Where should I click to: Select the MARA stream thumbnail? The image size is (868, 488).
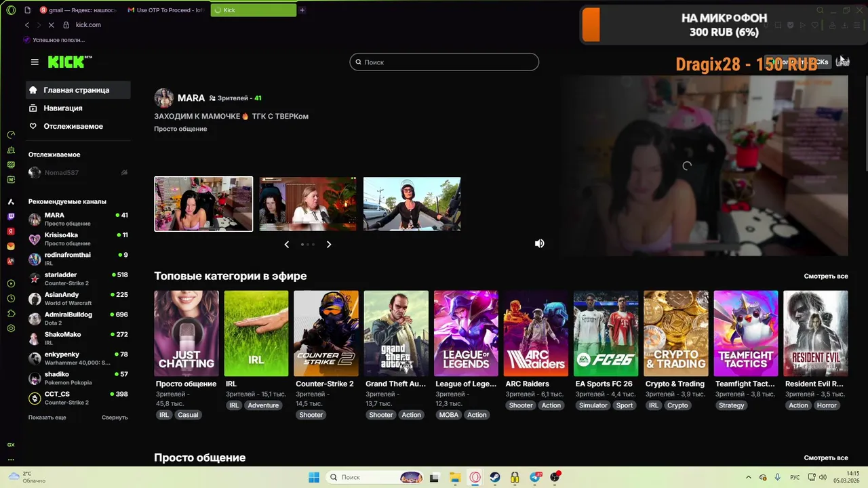point(203,204)
